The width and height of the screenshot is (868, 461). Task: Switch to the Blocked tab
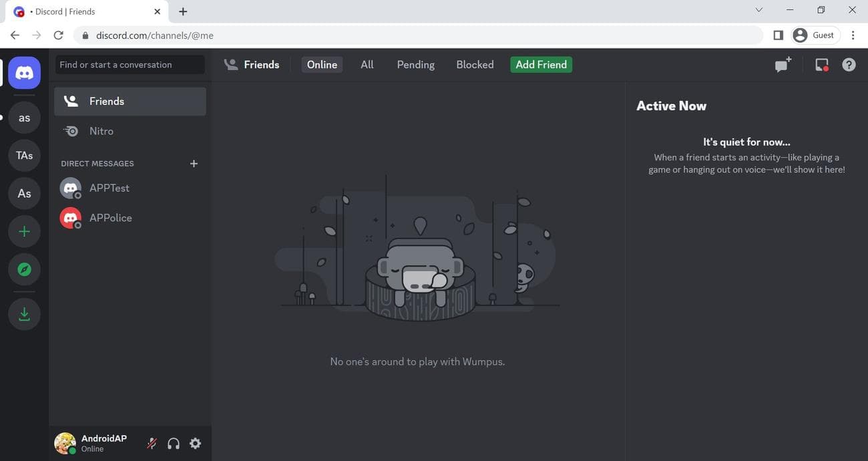[475, 64]
